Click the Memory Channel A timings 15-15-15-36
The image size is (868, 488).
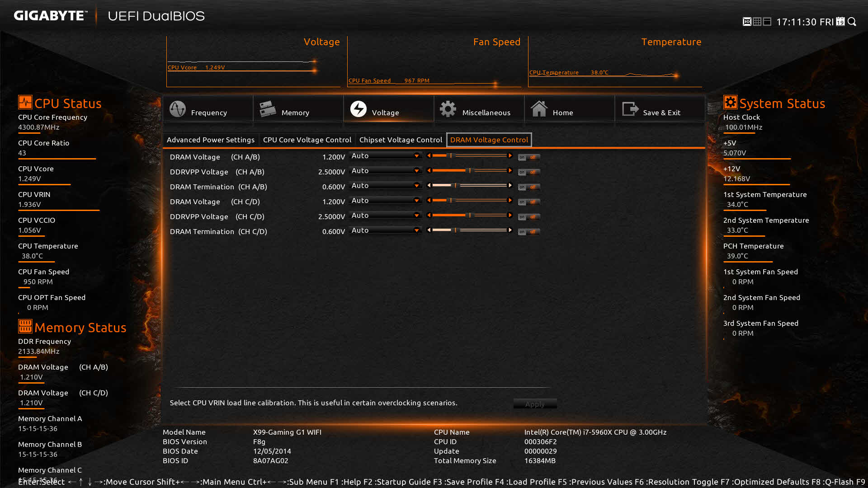click(x=38, y=429)
